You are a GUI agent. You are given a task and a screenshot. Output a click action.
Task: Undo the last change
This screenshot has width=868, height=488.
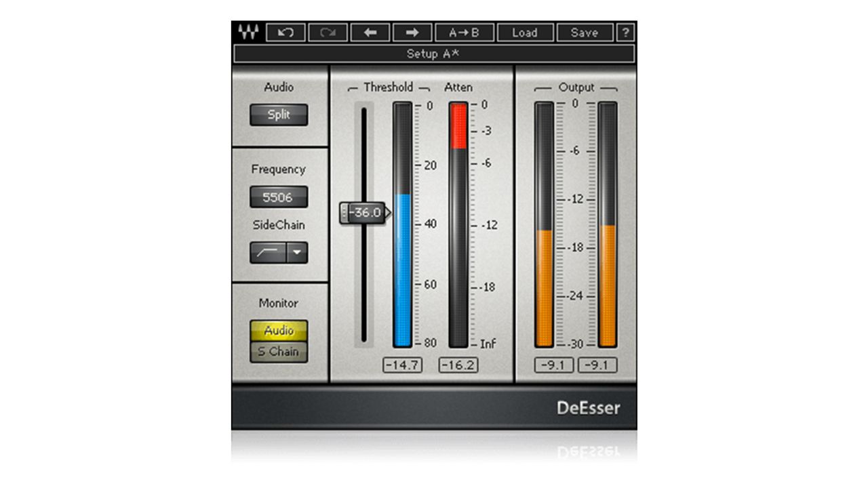(285, 32)
